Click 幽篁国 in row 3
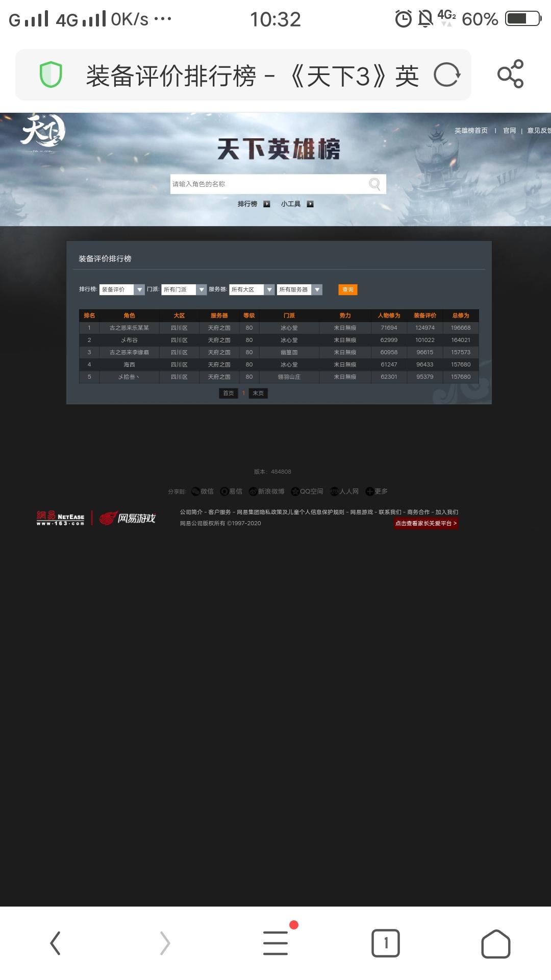 coord(289,352)
